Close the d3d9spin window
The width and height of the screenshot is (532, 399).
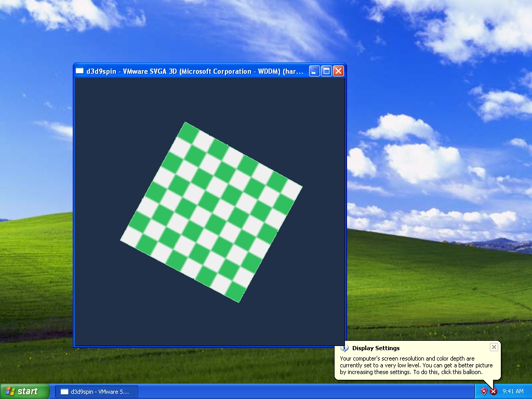(338, 71)
